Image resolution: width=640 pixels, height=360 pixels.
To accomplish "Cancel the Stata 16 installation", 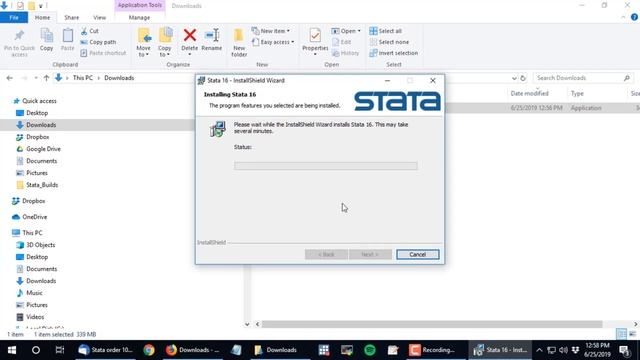I will (418, 254).
